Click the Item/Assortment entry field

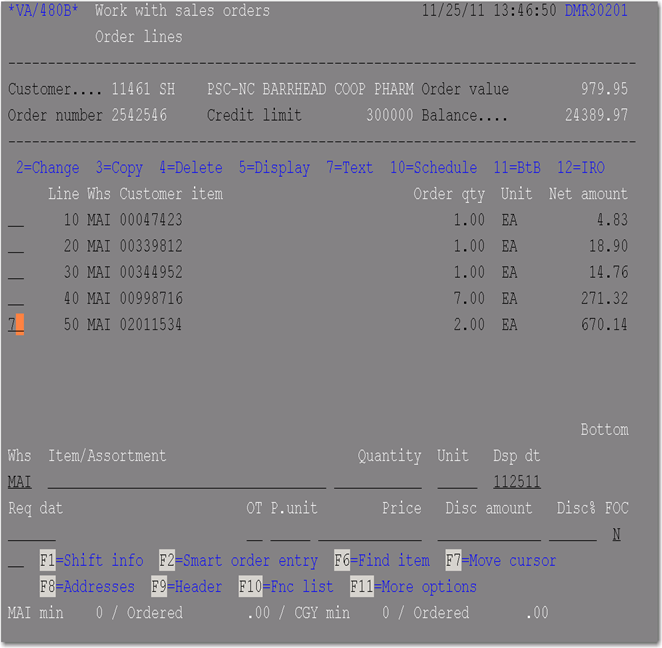pyautogui.click(x=187, y=482)
